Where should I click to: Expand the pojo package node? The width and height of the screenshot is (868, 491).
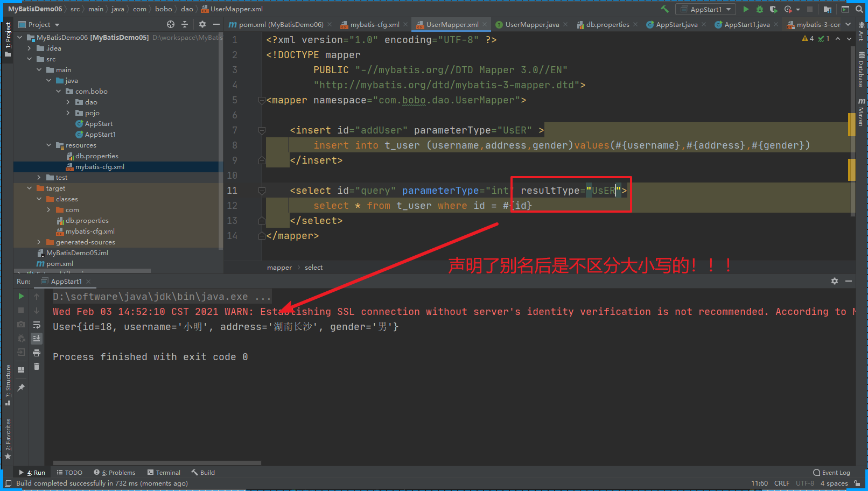[68, 113]
